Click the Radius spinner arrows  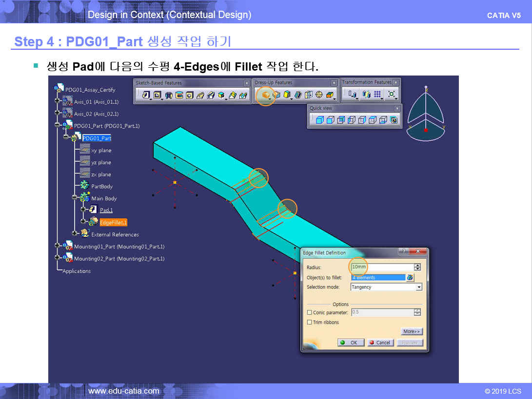coord(417,267)
